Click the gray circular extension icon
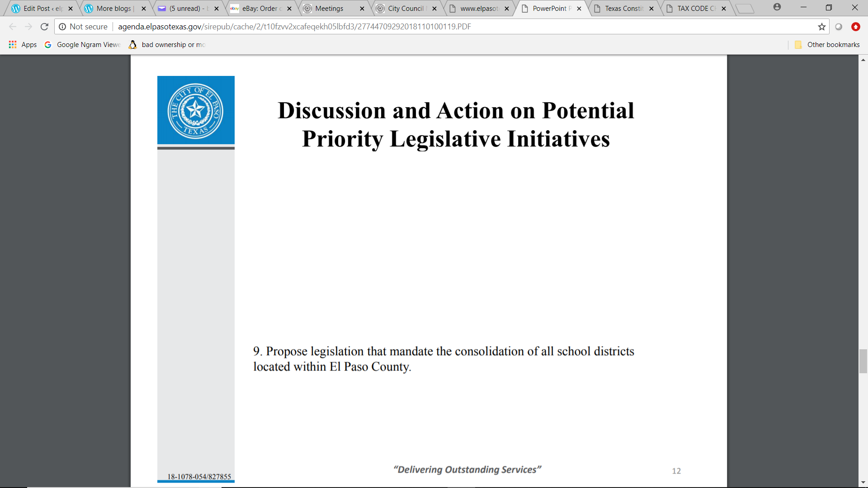The image size is (868, 488). [839, 27]
